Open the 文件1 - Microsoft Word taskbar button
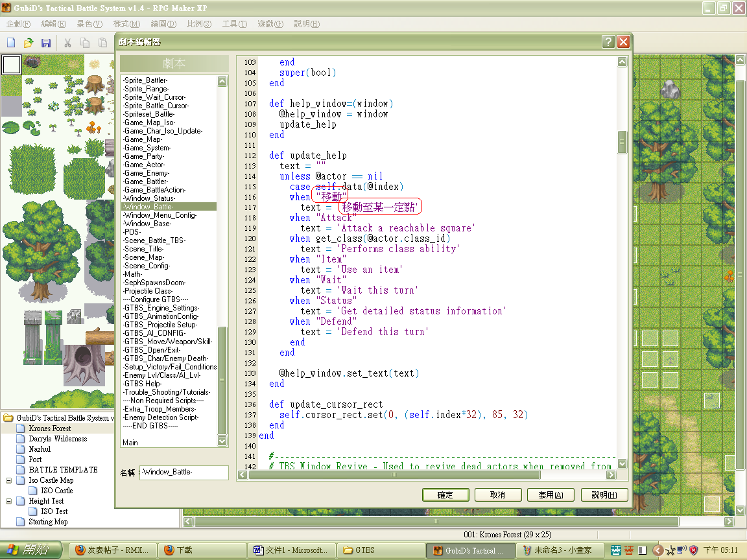747x560 pixels. click(x=292, y=550)
